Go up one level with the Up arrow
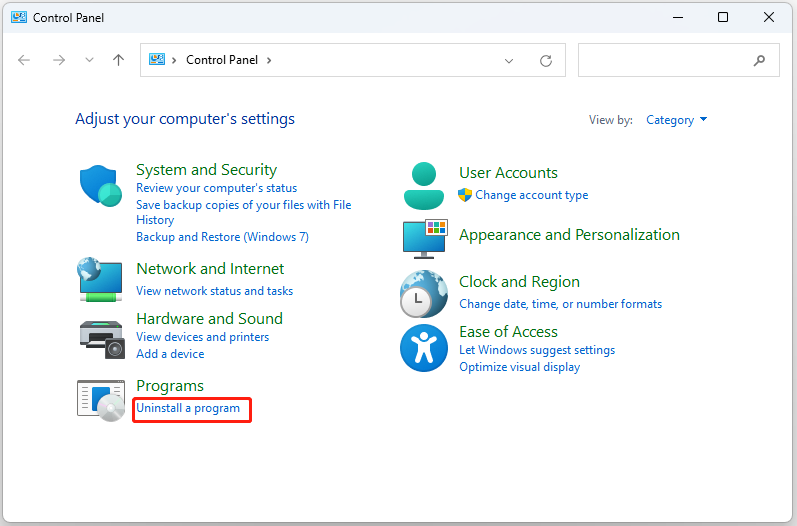Screen dimensions: 797x526 (118, 60)
